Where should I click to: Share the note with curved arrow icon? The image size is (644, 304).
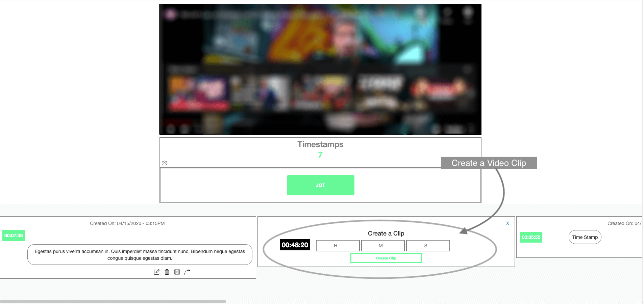pyautogui.click(x=187, y=272)
